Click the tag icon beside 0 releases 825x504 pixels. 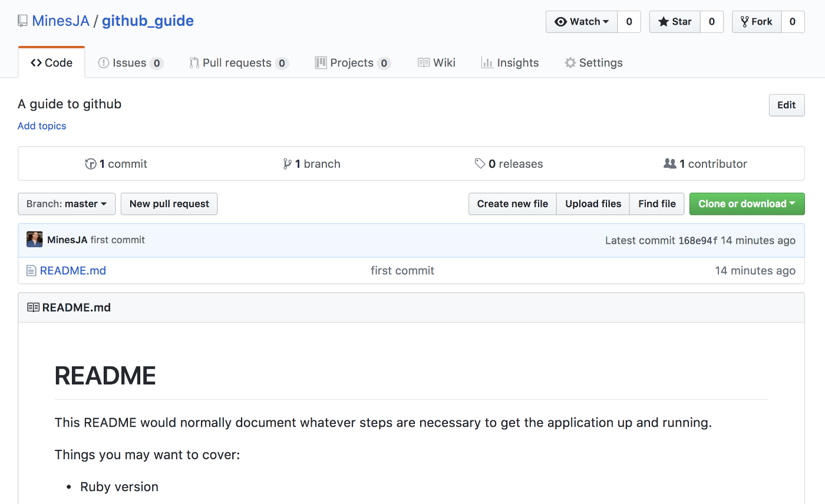pyautogui.click(x=480, y=164)
